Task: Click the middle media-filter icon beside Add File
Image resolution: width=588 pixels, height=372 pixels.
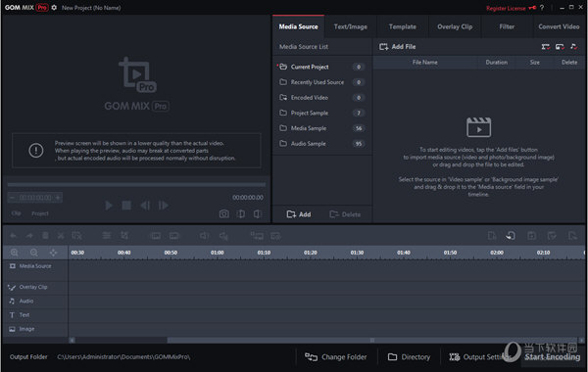Action: pos(560,46)
